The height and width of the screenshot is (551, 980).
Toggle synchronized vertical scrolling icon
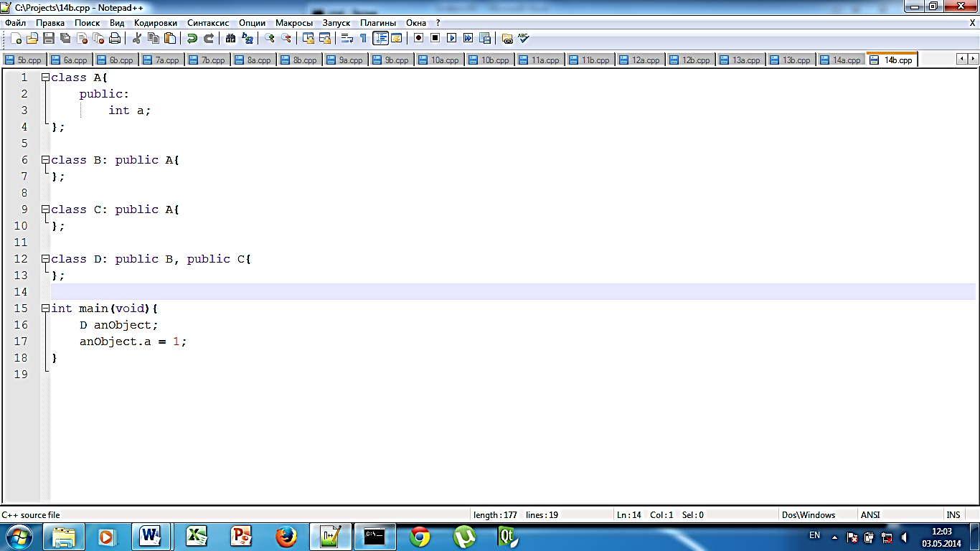click(308, 38)
